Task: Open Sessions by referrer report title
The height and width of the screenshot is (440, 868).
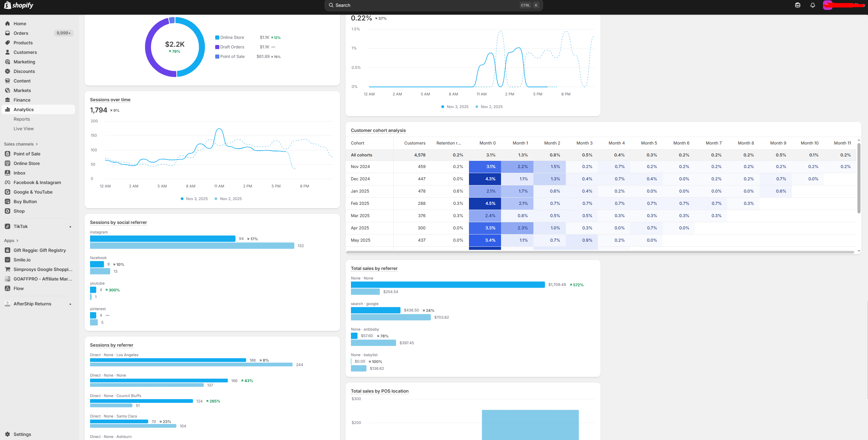Action: (x=112, y=345)
